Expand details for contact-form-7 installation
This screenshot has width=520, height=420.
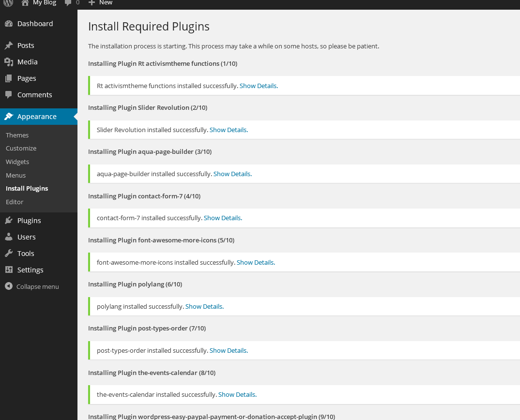tap(223, 218)
